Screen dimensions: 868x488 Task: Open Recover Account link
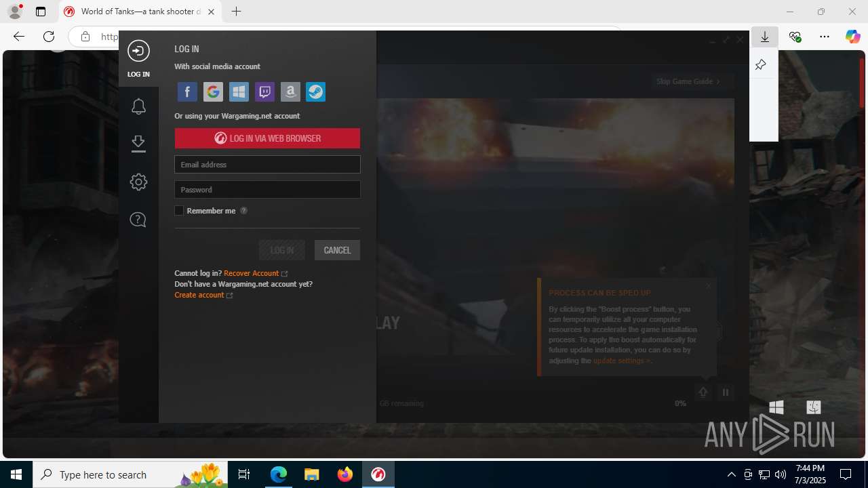(x=252, y=273)
